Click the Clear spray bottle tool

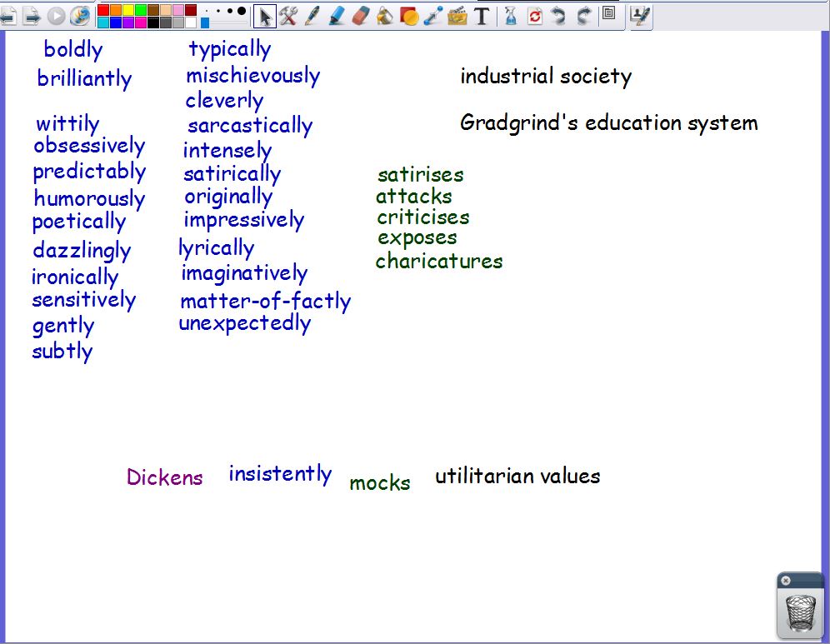click(511, 15)
